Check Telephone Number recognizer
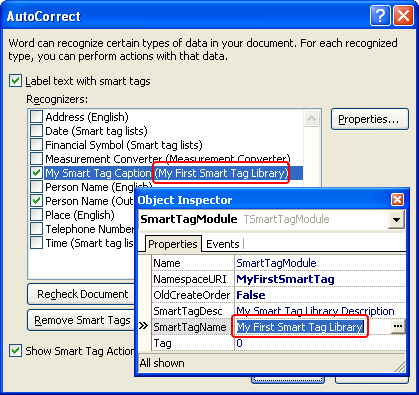The image size is (419, 395). 36,229
